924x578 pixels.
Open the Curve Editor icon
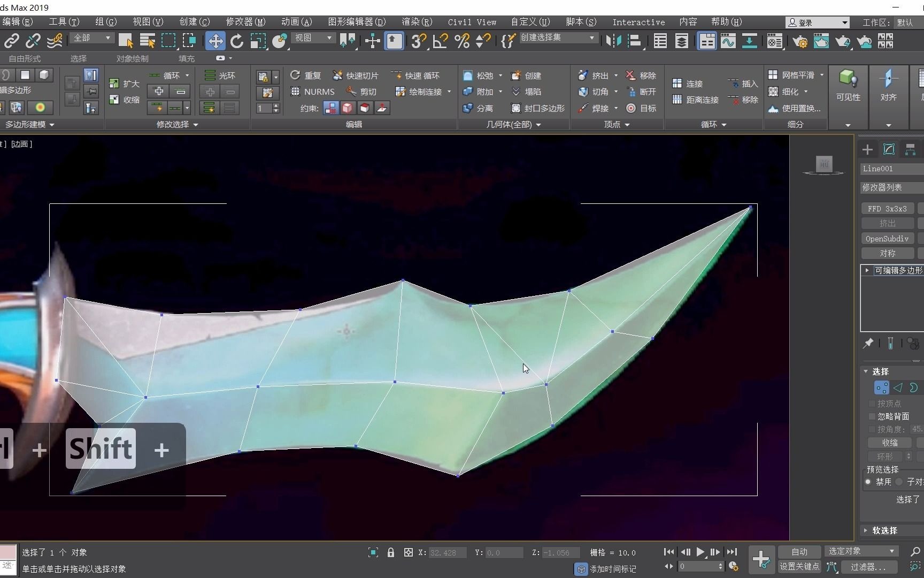tap(728, 41)
